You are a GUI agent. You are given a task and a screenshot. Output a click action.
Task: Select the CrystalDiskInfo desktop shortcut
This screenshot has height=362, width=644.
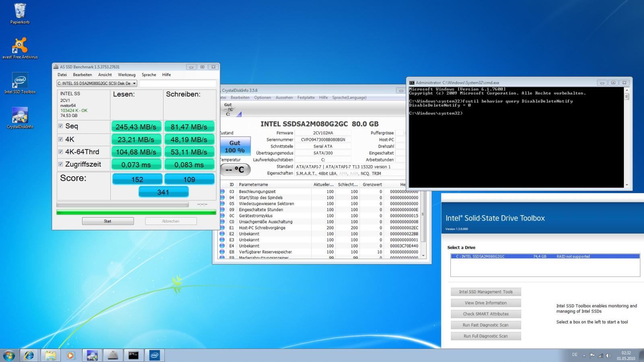pos(20,118)
